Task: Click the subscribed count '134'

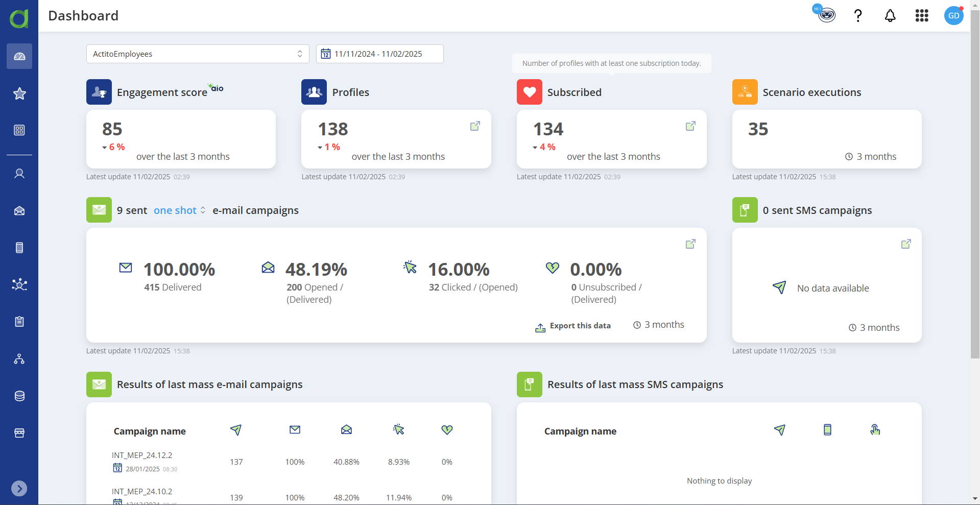Action: click(x=548, y=129)
